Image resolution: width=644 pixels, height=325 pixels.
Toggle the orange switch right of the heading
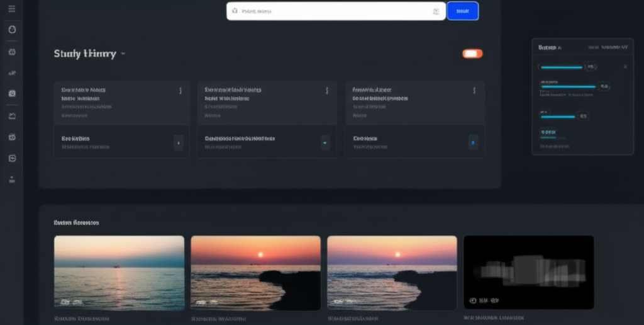point(472,54)
